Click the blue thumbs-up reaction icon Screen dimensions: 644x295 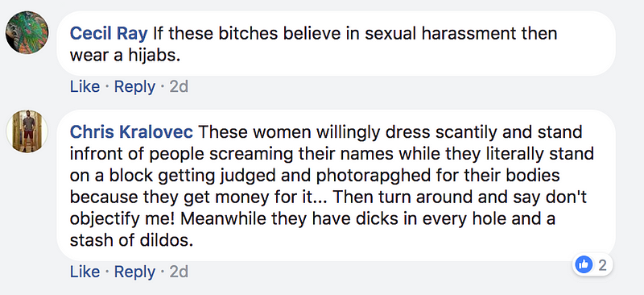point(584,264)
